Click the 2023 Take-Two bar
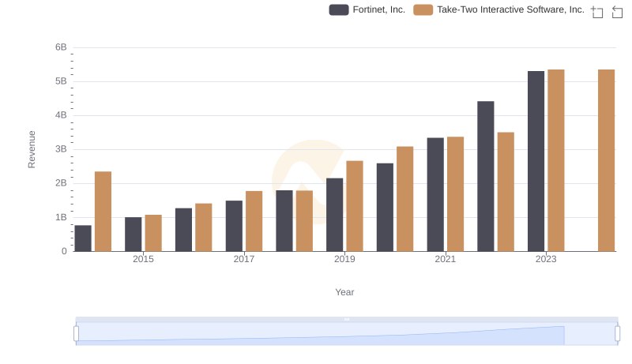632x364 pixels. (556, 160)
